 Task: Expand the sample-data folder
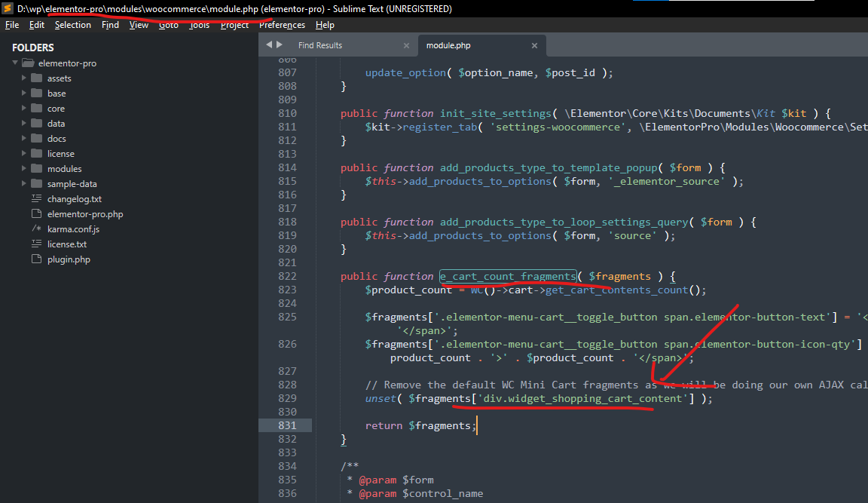pos(24,183)
